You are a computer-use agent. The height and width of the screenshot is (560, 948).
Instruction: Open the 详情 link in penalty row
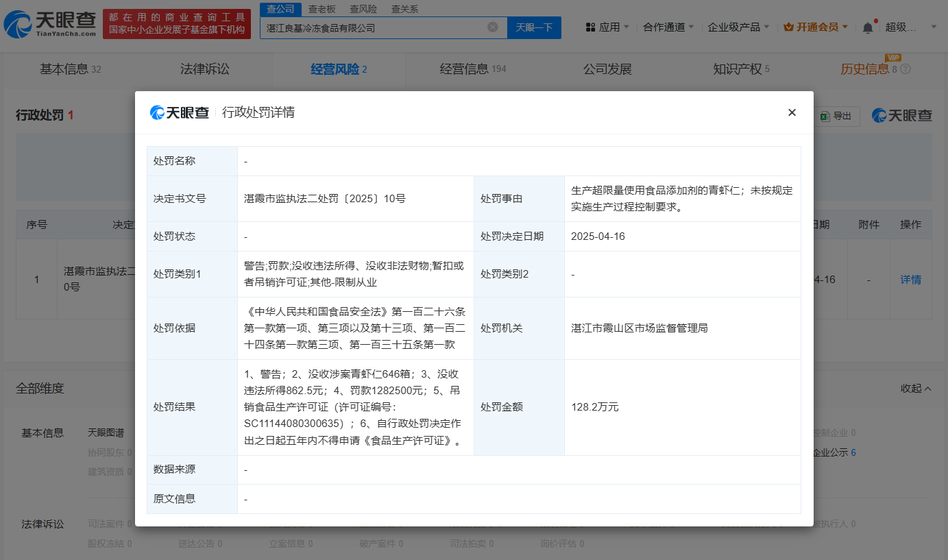[910, 280]
